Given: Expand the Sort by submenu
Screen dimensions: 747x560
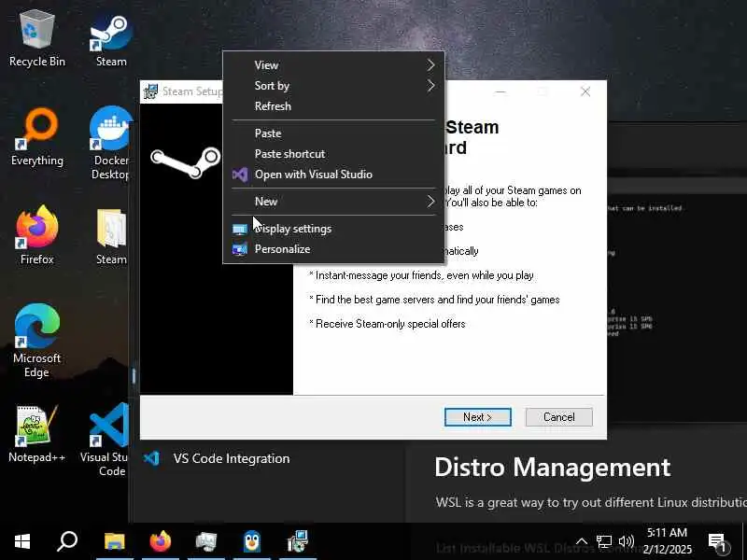Looking at the screenshot, I should (333, 86).
